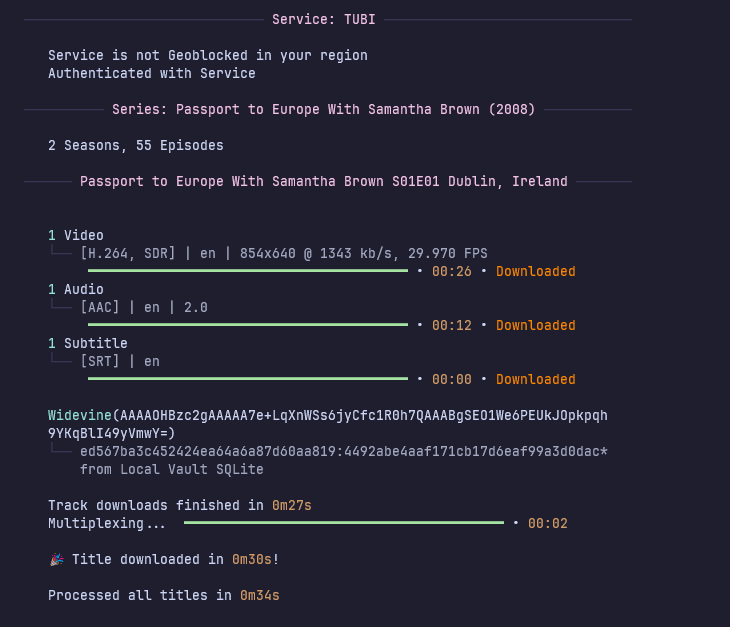
Task: Select the "1 Video" track heading
Action: pos(76,235)
